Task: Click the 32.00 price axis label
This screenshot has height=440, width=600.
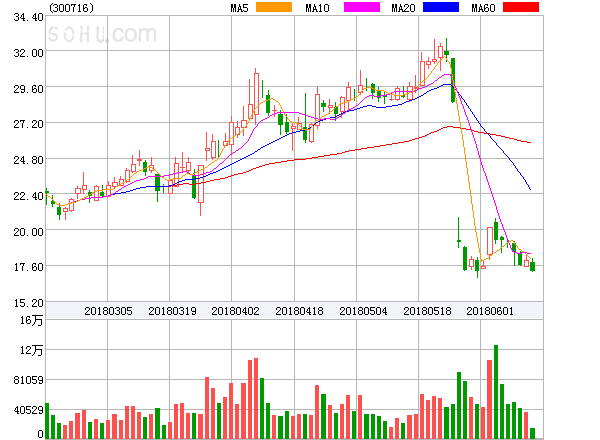Action: (28, 53)
